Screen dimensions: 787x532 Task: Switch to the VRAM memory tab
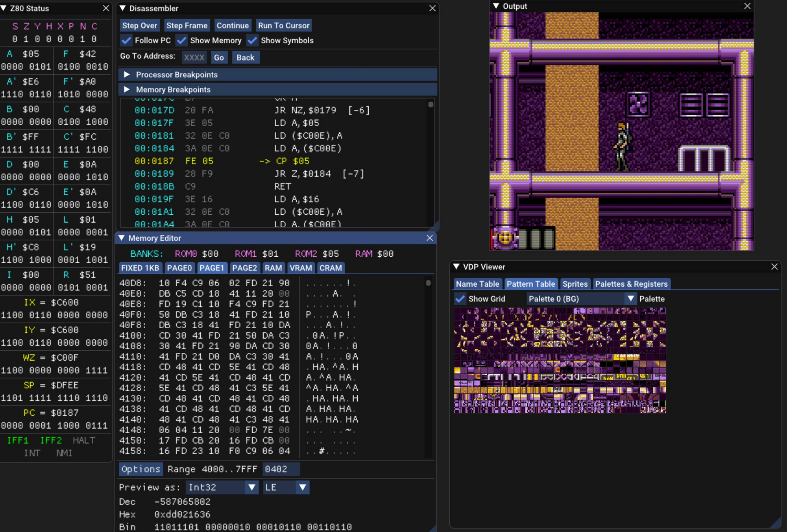301,268
